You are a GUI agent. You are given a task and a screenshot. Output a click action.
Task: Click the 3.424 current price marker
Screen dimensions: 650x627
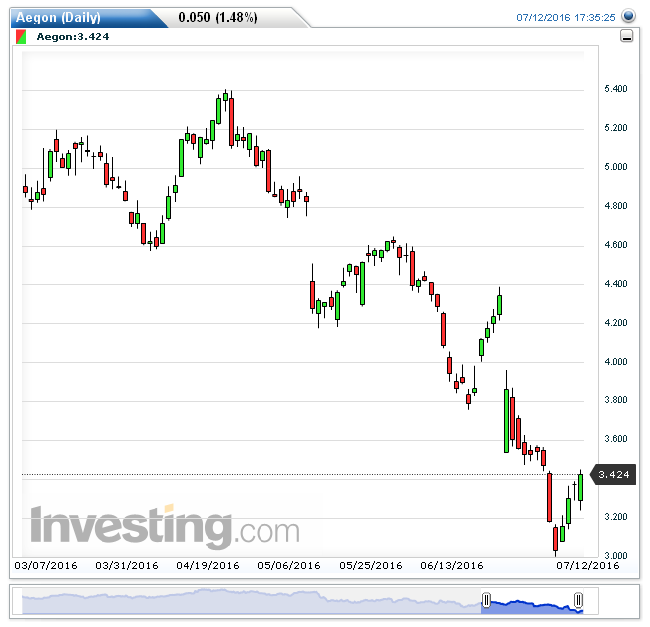tap(614, 474)
